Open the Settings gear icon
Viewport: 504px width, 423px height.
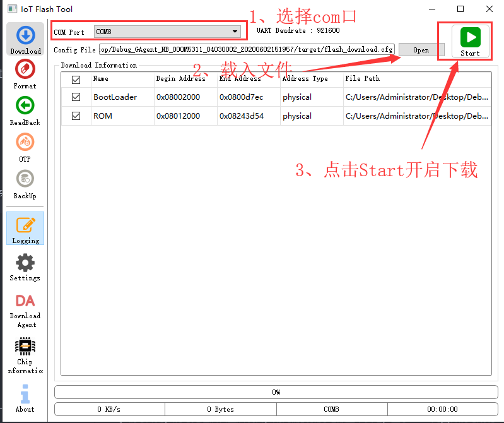25,266
